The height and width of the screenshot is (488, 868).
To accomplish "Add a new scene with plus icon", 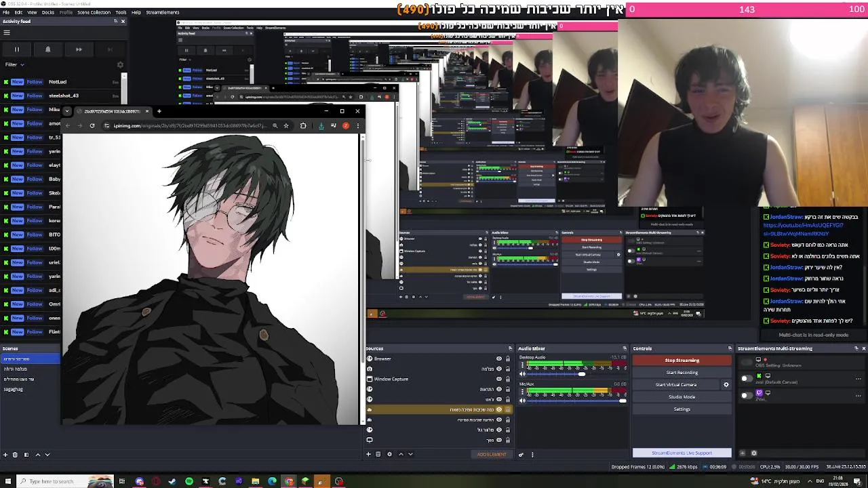I will click(5, 455).
